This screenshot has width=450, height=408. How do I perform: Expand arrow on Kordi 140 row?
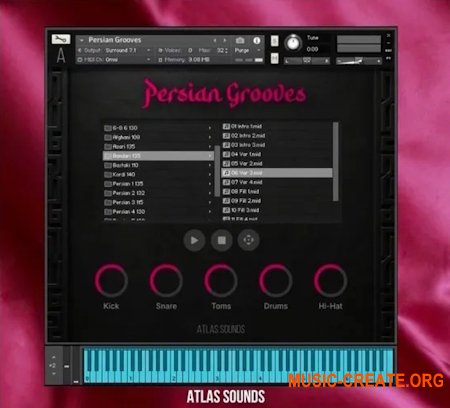210,174
